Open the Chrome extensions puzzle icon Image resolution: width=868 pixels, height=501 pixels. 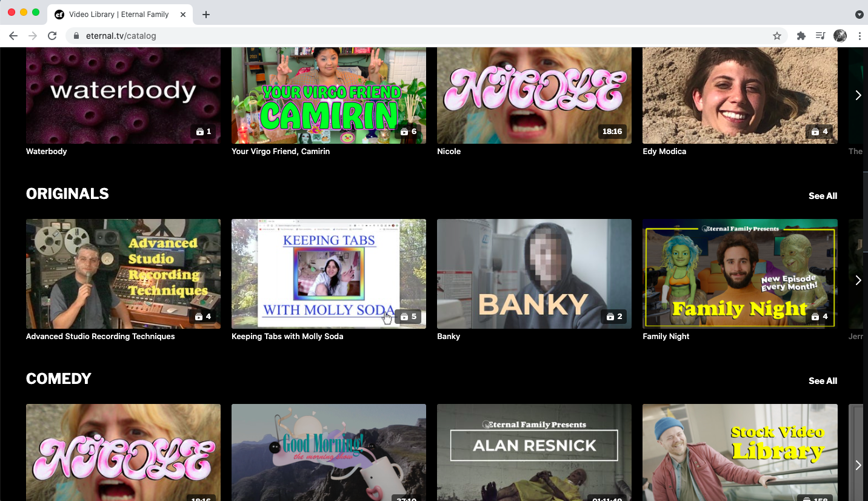801,36
